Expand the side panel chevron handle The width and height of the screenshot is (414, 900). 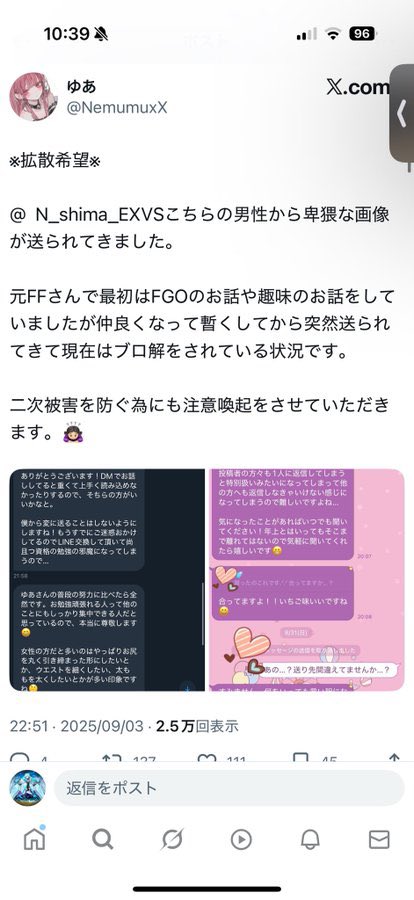pos(402,114)
